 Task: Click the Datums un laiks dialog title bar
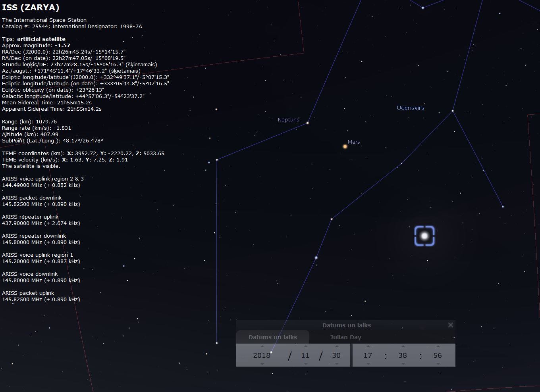pyautogui.click(x=347, y=325)
